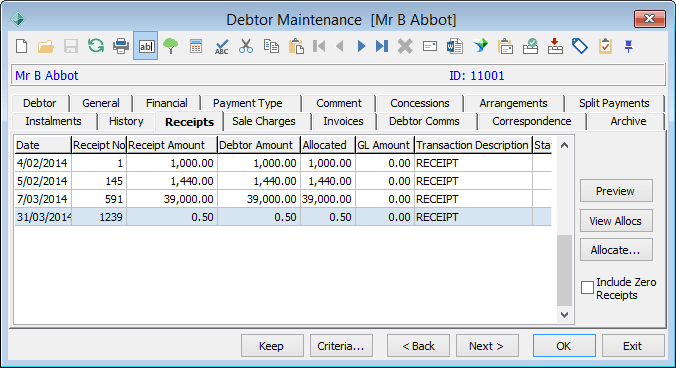This screenshot has height=368, width=676.
Task: Switch to the Instalments tab
Action: pos(53,122)
